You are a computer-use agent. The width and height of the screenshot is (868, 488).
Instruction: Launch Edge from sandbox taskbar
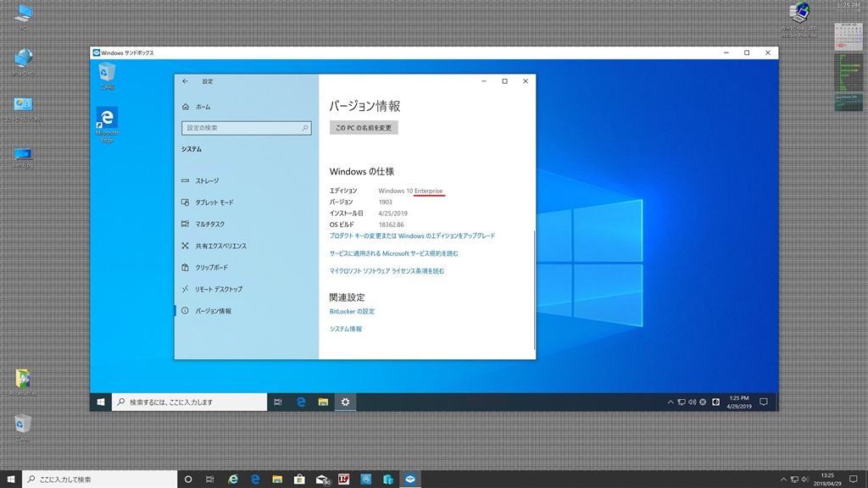tap(301, 402)
